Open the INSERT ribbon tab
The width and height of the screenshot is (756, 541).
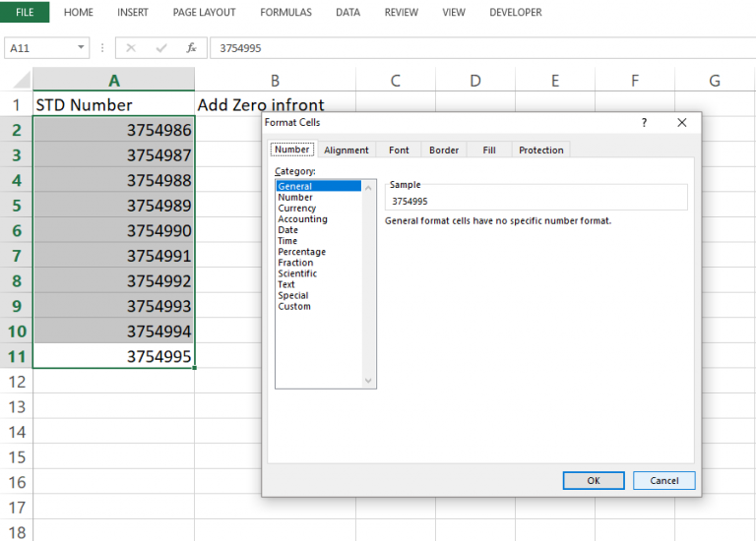133,12
